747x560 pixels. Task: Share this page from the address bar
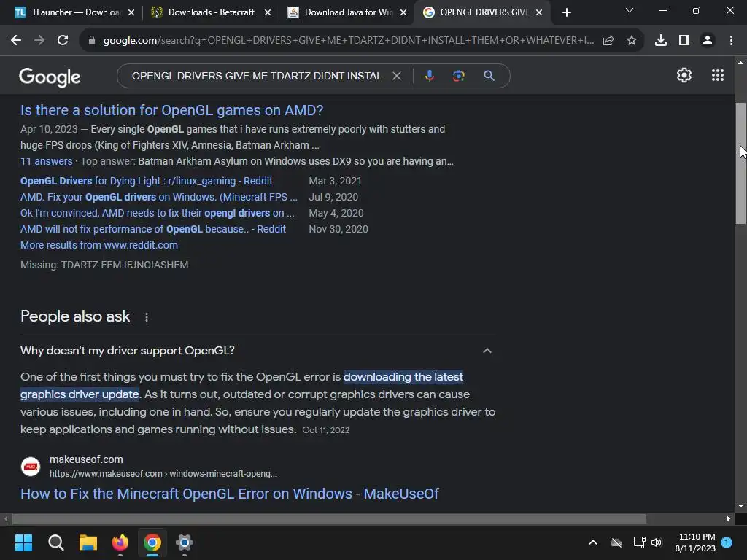[x=608, y=41]
